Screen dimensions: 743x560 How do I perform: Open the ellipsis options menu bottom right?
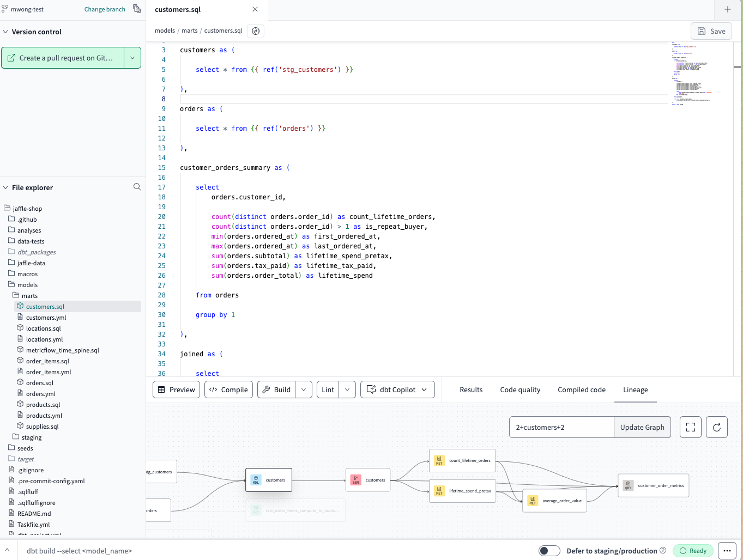coord(727,550)
